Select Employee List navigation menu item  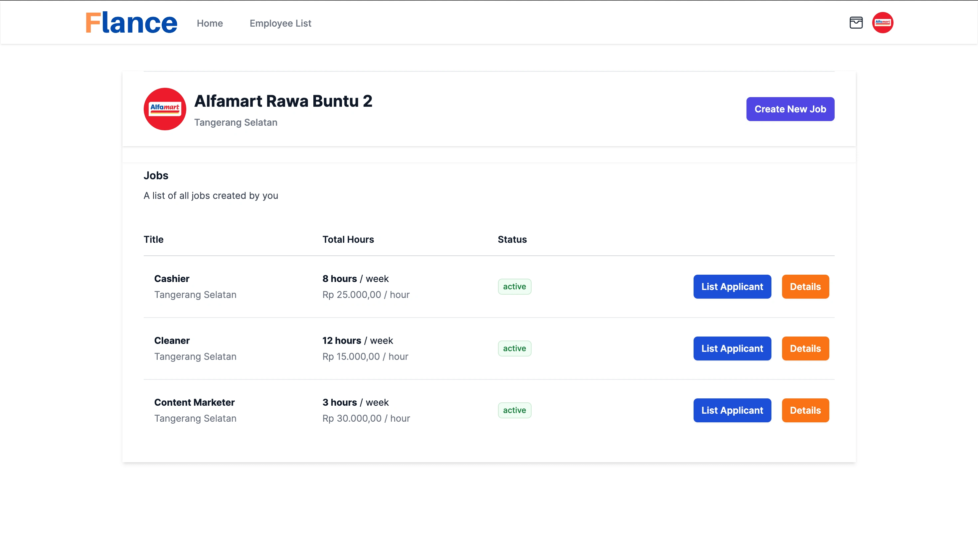click(x=280, y=22)
